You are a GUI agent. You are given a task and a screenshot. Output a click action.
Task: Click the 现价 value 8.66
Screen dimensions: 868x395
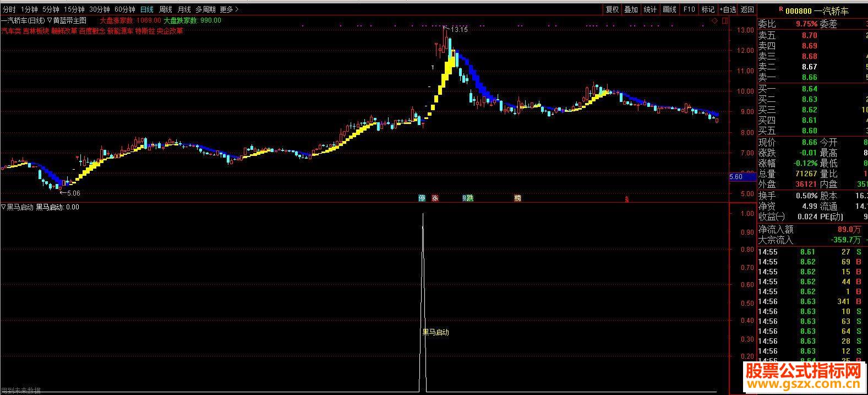click(810, 142)
